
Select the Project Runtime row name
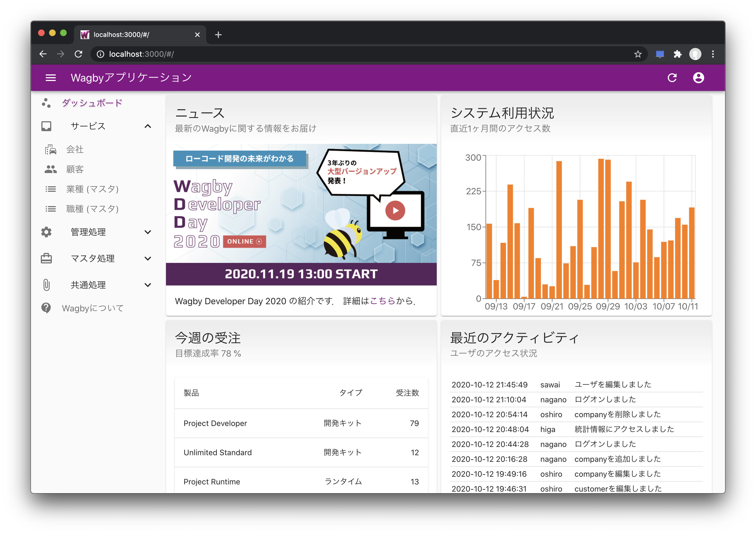tap(212, 482)
